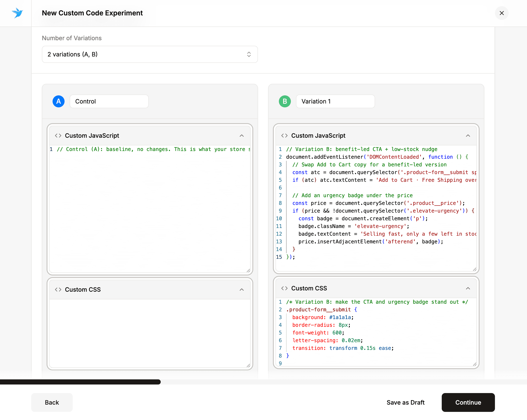Click code brackets icon in Variation 1 Custom JavaScript
Viewport: 527px width, 420px height.
(284, 136)
